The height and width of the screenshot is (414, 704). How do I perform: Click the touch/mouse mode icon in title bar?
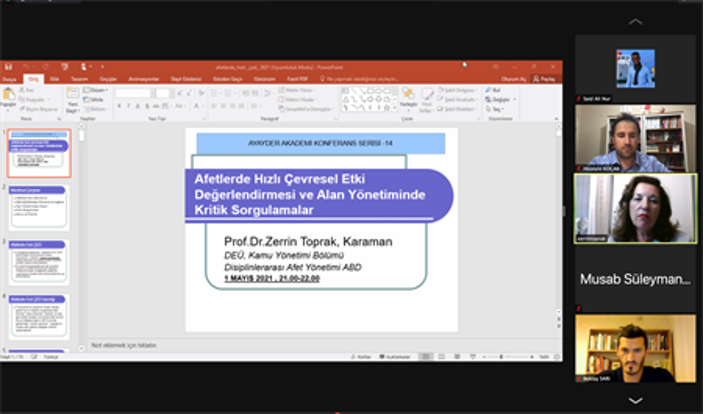tap(84, 67)
